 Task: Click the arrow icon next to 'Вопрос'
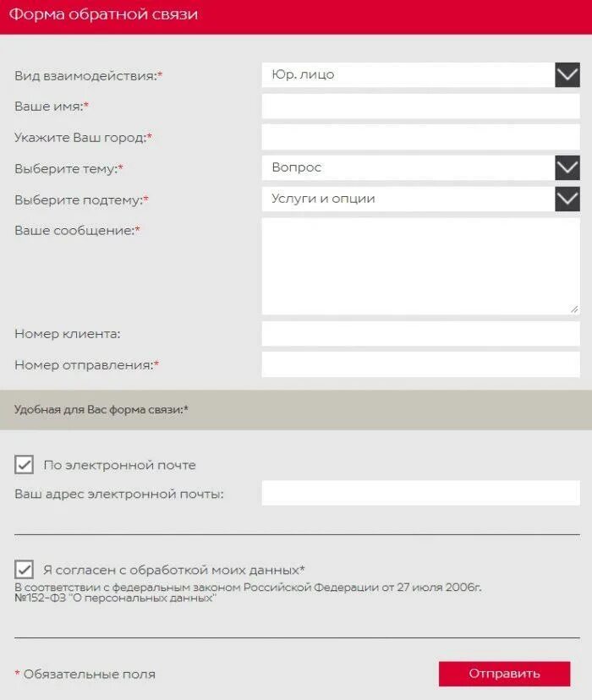[x=567, y=168]
